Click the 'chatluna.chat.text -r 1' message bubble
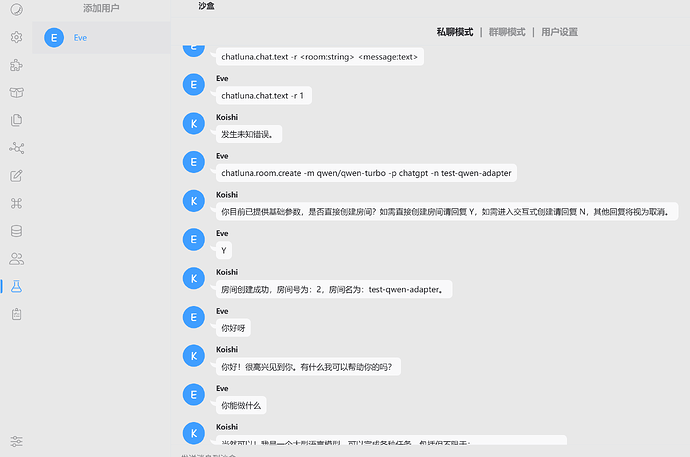The image size is (690, 457). tap(264, 95)
